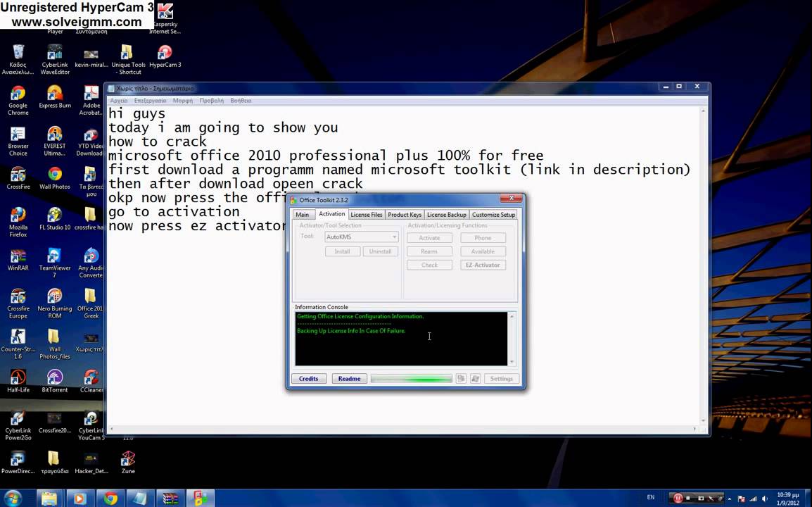Launch CrossFire desktop shortcut

18,178
